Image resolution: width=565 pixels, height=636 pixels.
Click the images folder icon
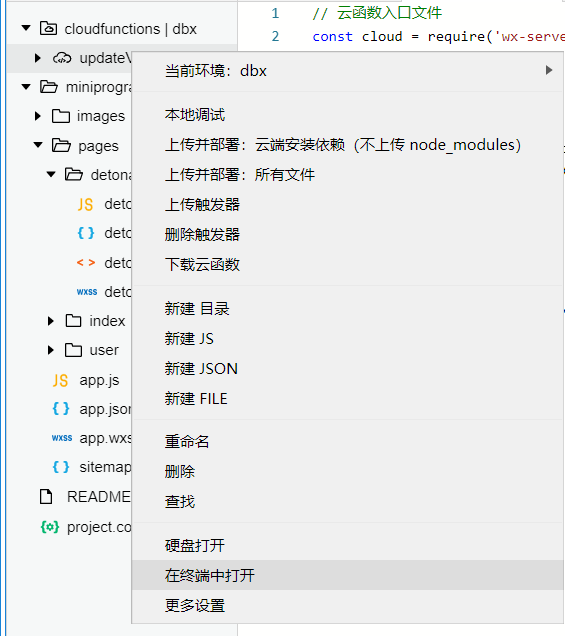pyautogui.click(x=61, y=116)
